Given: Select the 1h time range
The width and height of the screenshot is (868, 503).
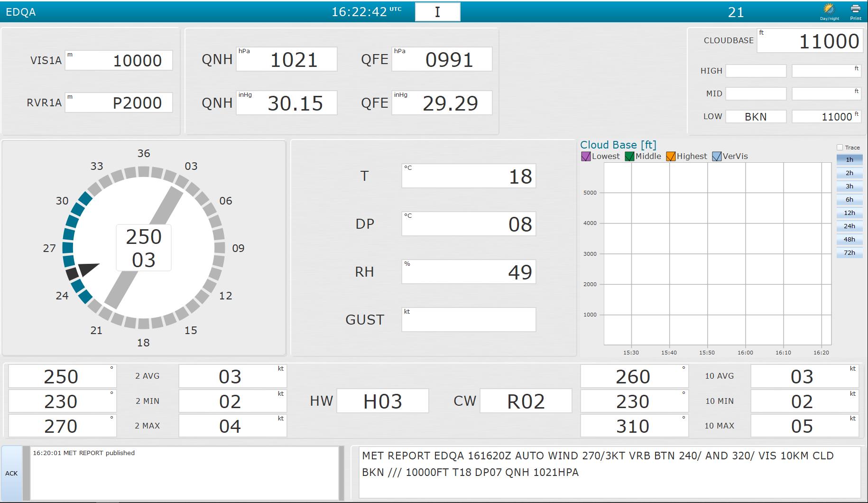Looking at the screenshot, I should pos(849,160).
